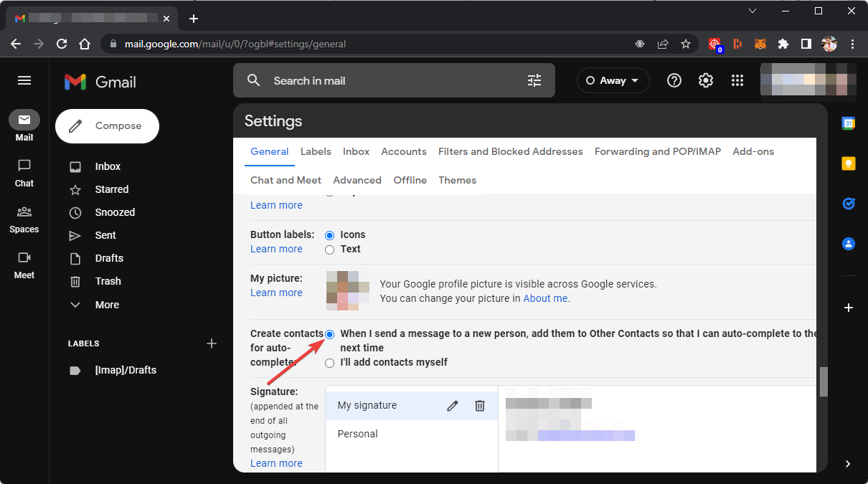
Task: Open the Away status dropdown
Action: click(x=613, y=81)
